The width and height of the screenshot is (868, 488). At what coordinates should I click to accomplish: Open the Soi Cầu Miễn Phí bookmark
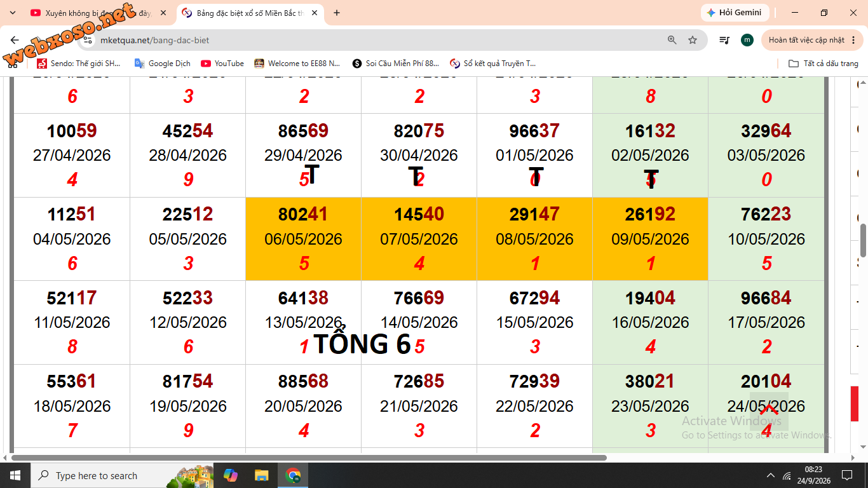tap(396, 64)
